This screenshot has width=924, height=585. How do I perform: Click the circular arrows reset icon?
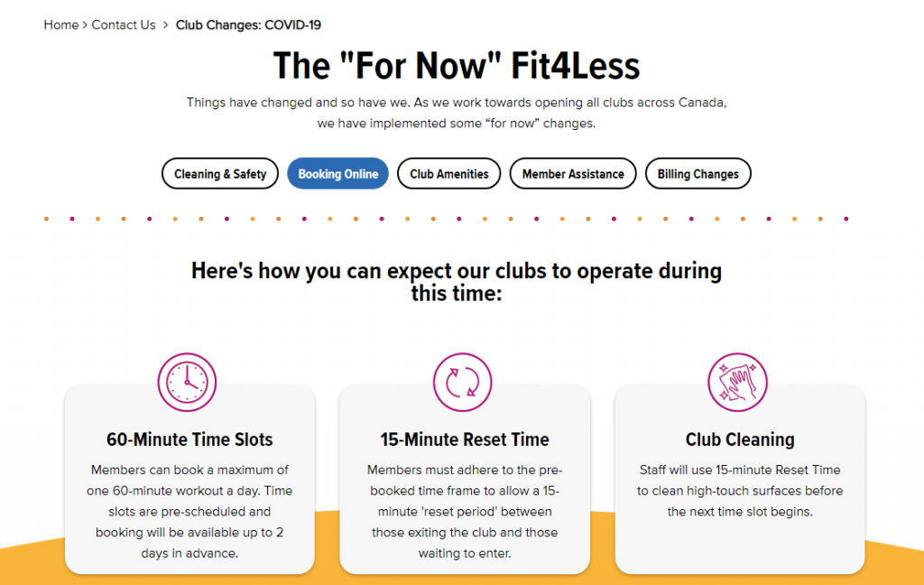click(x=463, y=381)
